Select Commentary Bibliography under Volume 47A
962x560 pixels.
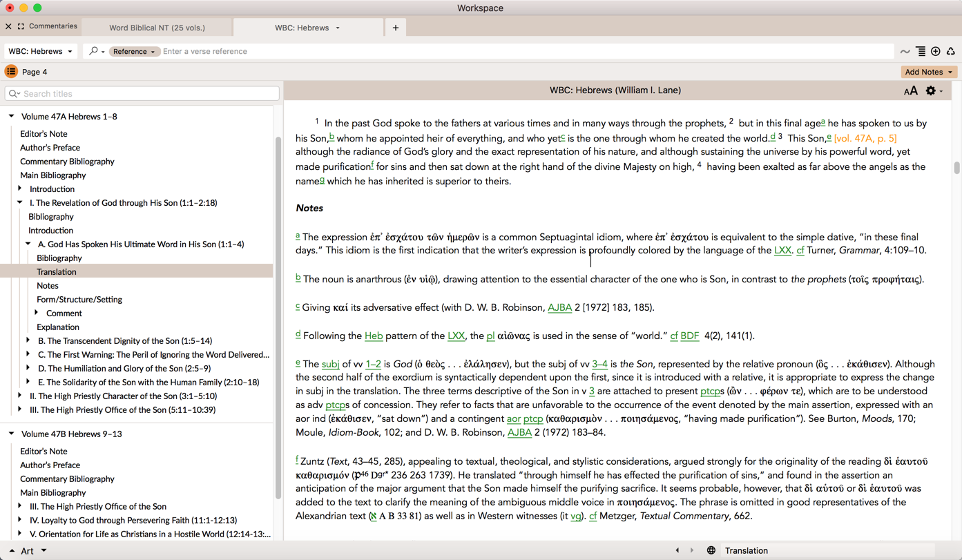(67, 162)
